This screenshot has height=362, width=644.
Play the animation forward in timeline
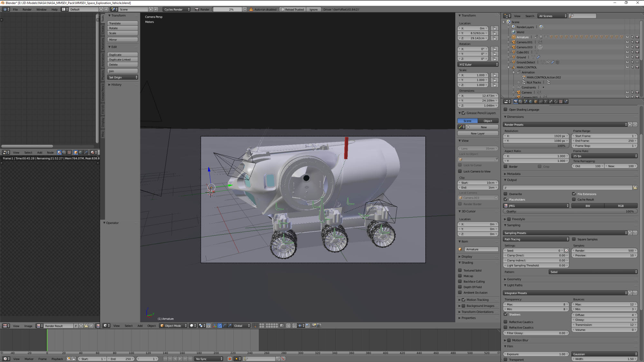[180, 359]
